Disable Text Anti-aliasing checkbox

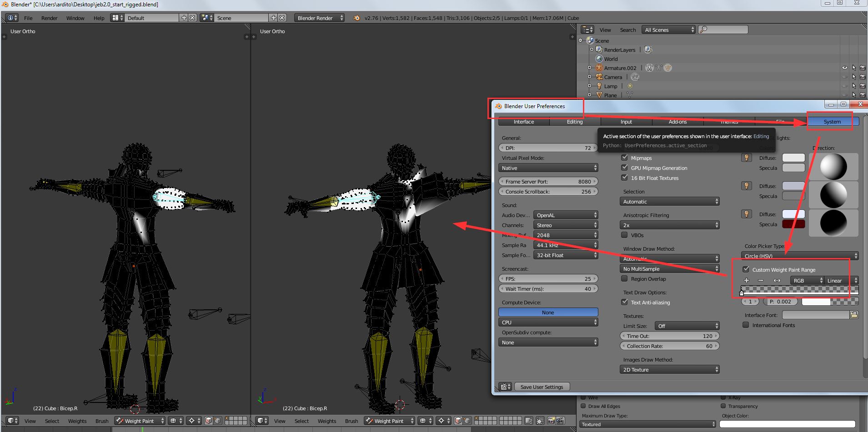coord(624,302)
